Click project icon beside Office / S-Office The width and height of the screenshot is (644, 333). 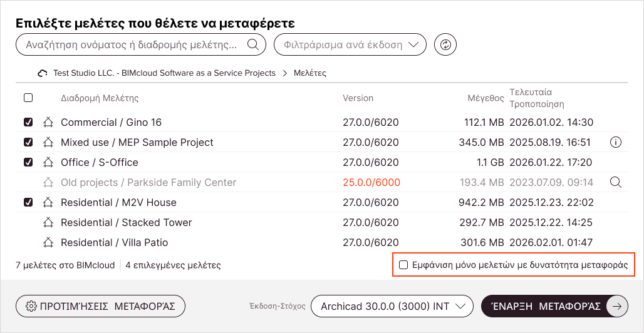tap(48, 162)
